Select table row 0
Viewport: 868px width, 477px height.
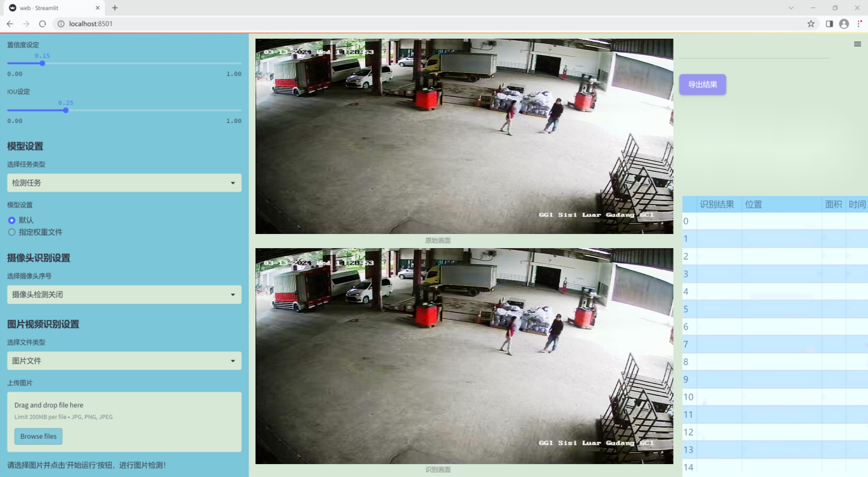tap(775, 221)
